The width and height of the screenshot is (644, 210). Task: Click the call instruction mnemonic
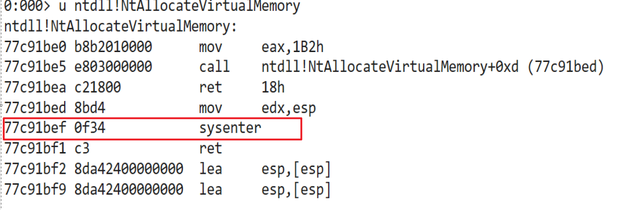[215, 67]
